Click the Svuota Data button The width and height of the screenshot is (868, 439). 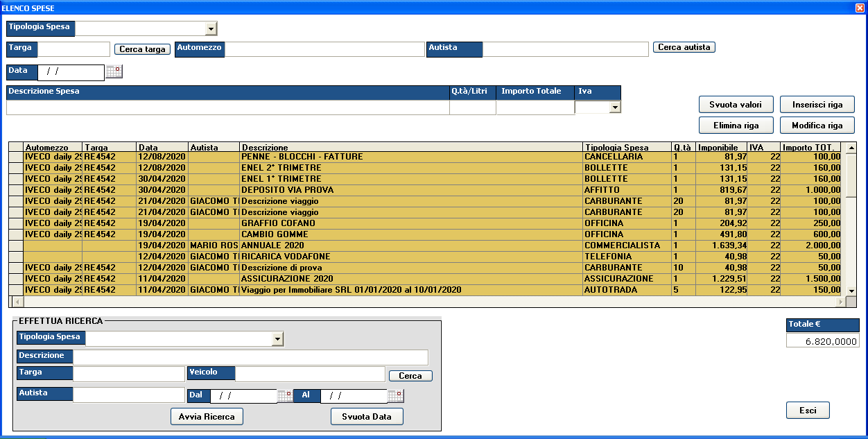367,417
